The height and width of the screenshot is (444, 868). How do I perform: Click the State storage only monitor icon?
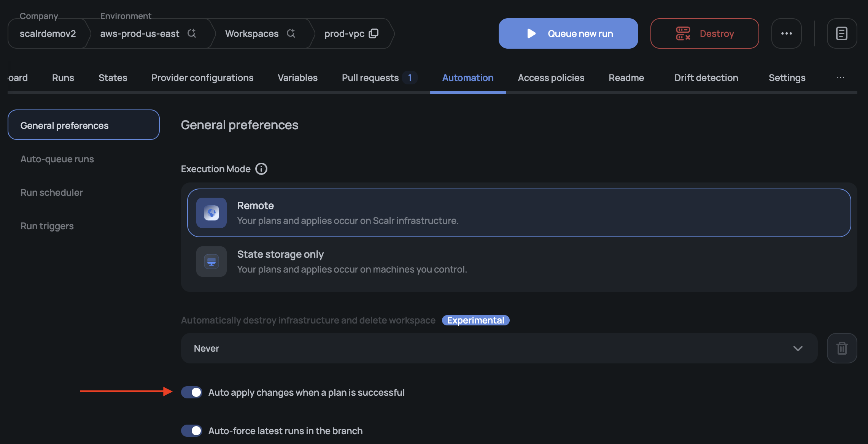pos(211,262)
